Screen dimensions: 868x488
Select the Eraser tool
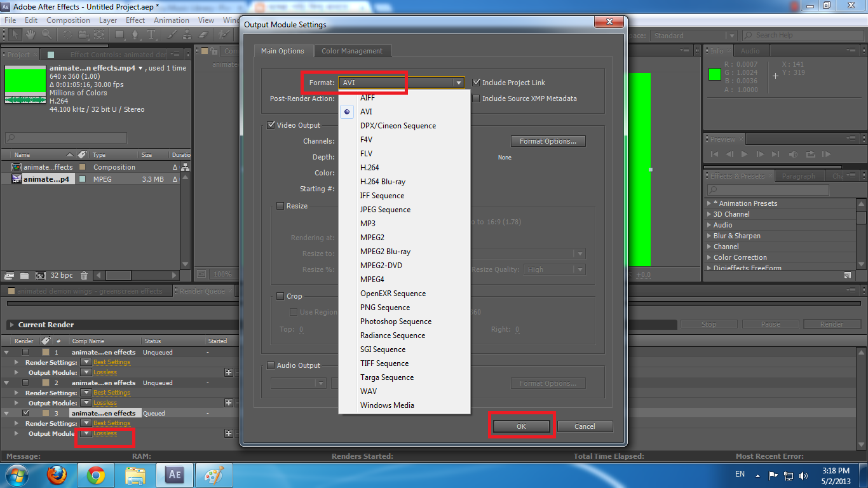(203, 34)
